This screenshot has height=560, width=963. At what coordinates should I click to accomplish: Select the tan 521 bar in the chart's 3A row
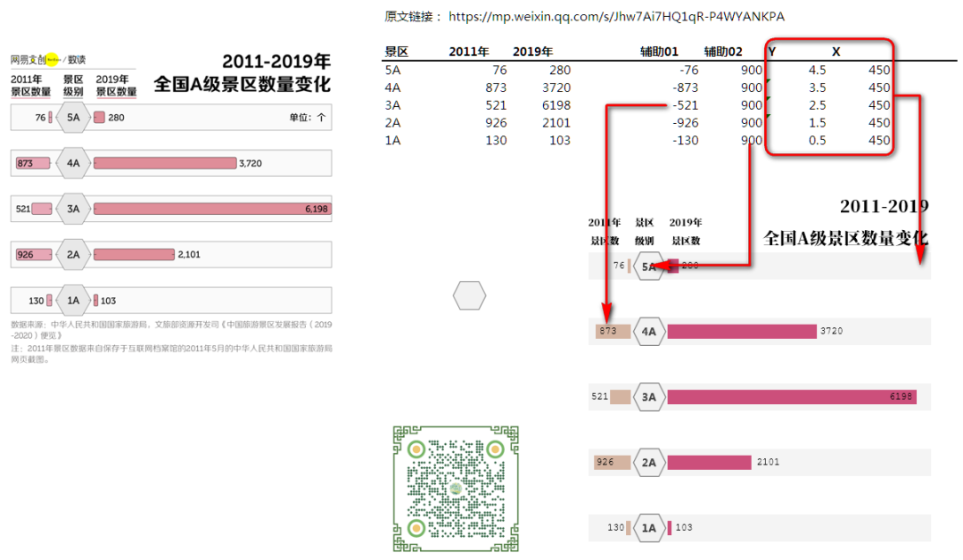tap(621, 397)
